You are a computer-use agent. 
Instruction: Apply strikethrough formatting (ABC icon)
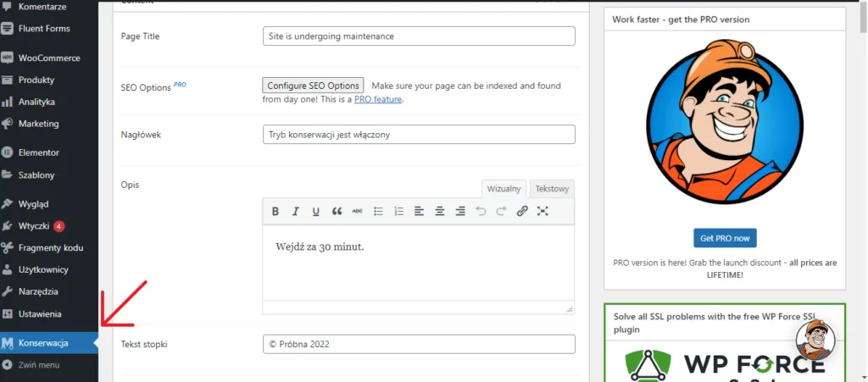pyautogui.click(x=357, y=211)
